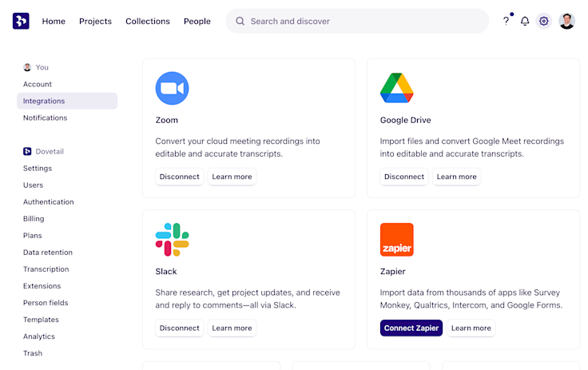The image size is (588, 370).
Task: Open People in top navigation
Action: point(197,22)
